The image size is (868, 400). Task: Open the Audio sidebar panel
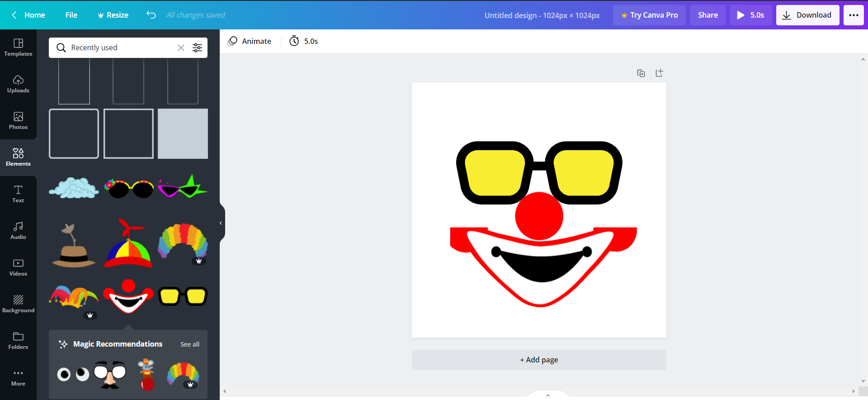18,231
